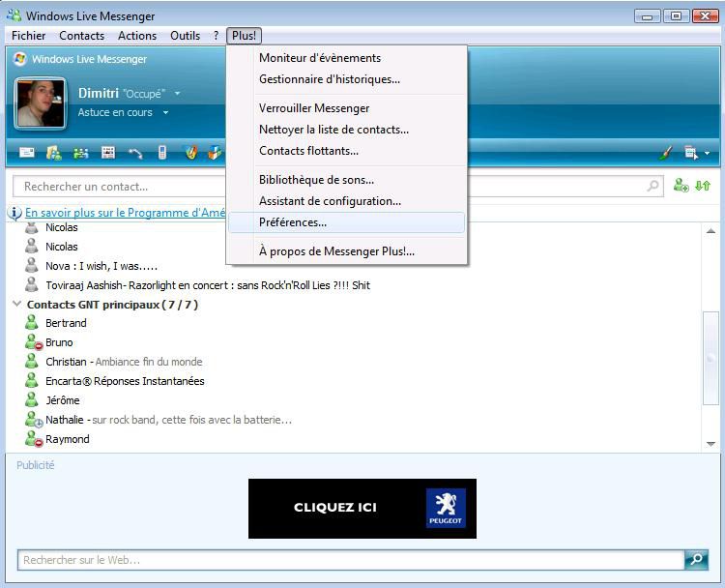
Task: Open the Astuce en cours dropdown arrow
Action: tap(165, 112)
